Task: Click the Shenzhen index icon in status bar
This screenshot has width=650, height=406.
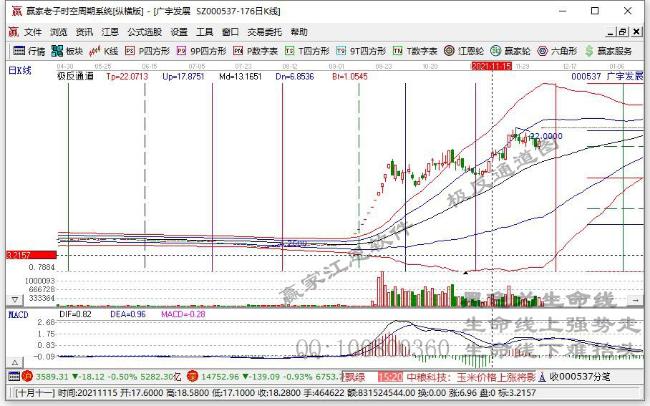Action: pyautogui.click(x=193, y=376)
